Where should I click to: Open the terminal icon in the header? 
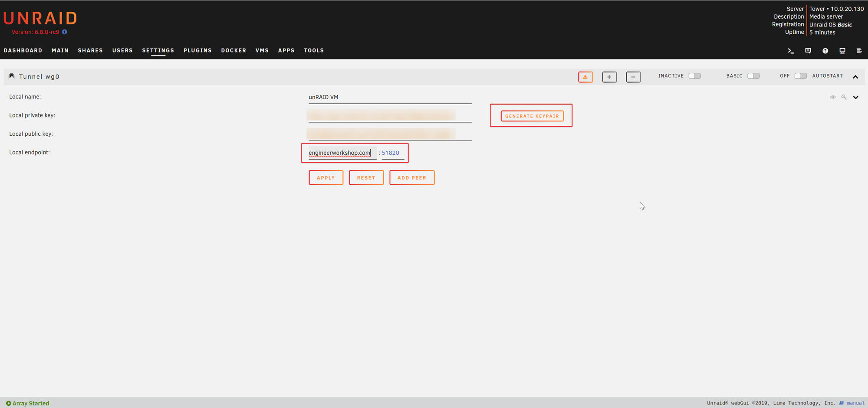click(x=791, y=51)
